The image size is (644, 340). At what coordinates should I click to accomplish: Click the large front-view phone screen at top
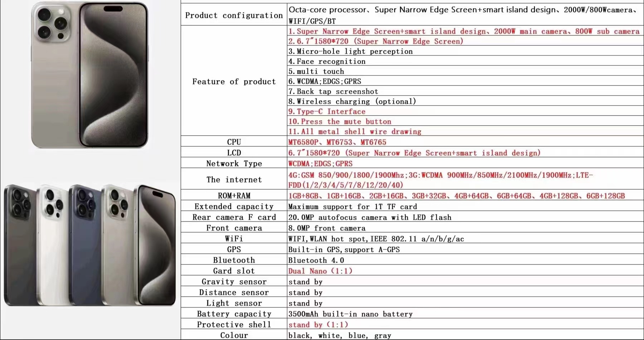[113, 75]
